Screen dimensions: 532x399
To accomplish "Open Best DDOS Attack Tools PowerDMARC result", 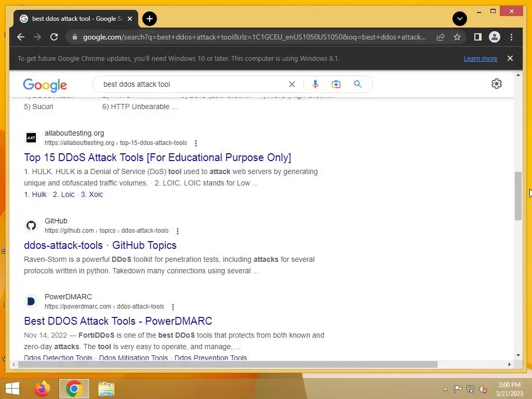I will [118, 321].
